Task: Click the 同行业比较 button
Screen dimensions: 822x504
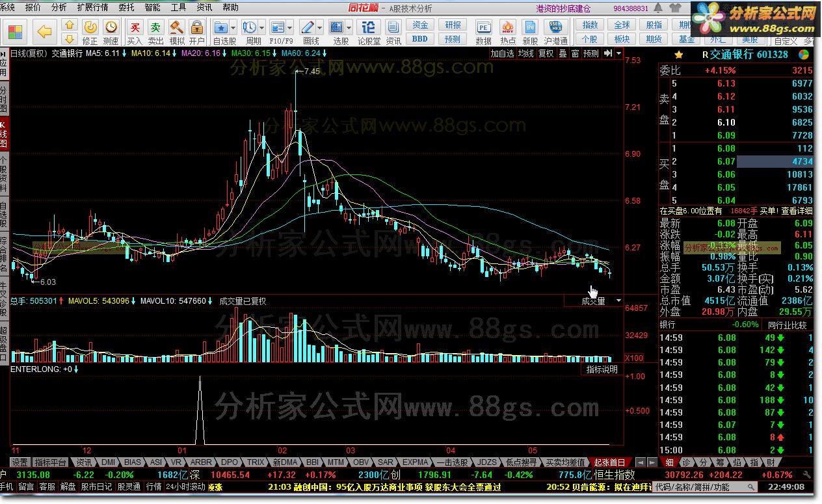Action: (787, 325)
